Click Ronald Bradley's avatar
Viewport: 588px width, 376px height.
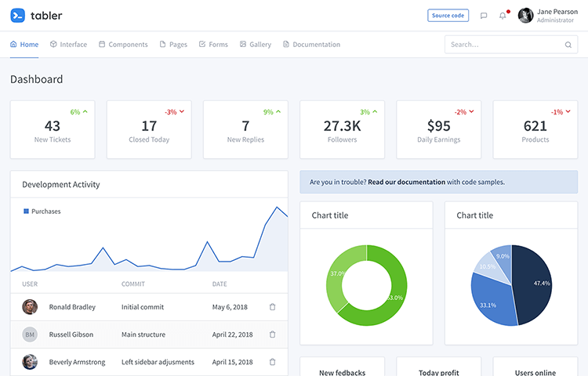click(30, 307)
